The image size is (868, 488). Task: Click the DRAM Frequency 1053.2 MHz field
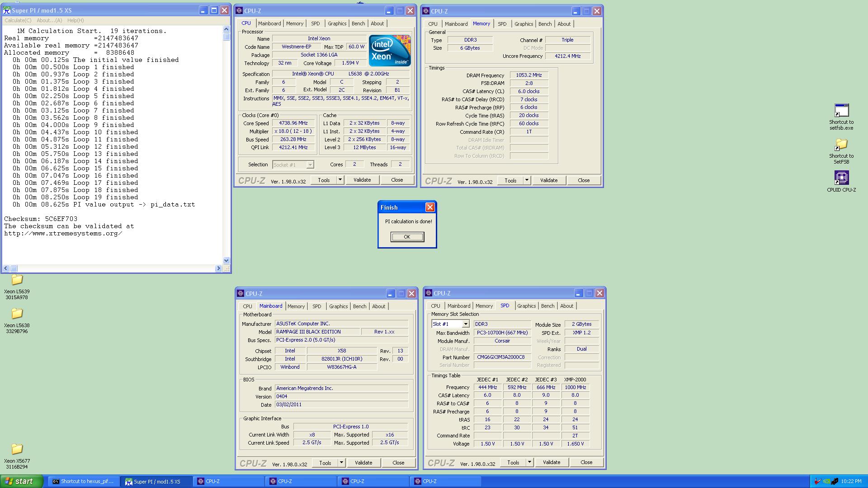[528, 75]
